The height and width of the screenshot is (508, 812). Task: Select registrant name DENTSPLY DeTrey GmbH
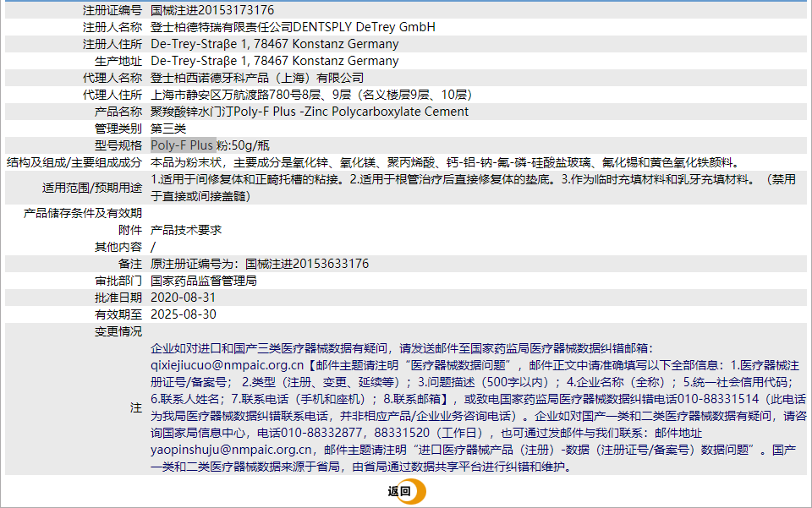(x=364, y=27)
